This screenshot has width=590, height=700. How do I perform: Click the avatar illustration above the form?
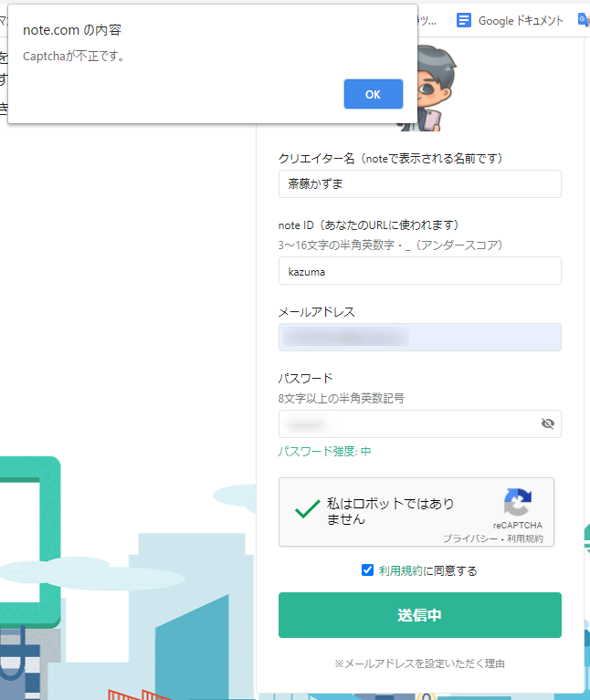428,88
